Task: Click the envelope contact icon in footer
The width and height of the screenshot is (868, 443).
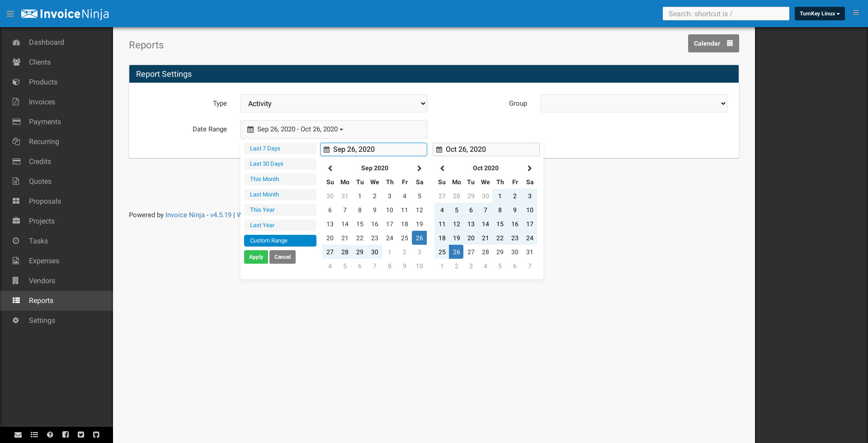Action: coord(18,435)
